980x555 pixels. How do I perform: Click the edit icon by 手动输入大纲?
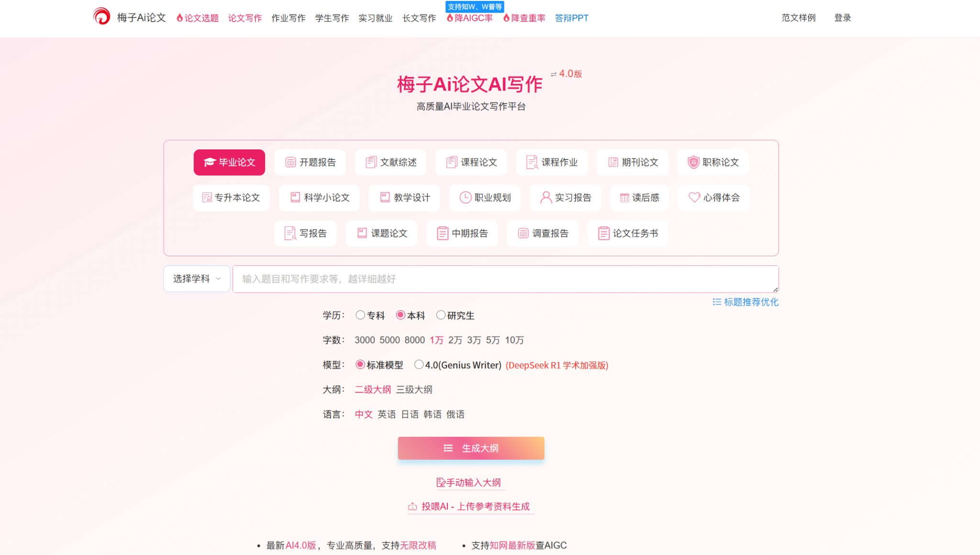[x=441, y=483]
